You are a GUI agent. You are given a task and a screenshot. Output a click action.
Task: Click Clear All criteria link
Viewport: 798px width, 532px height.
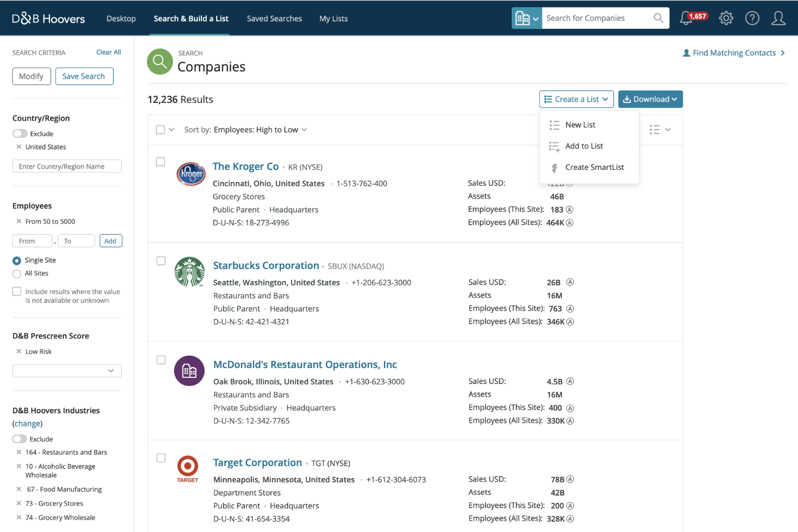(108, 52)
